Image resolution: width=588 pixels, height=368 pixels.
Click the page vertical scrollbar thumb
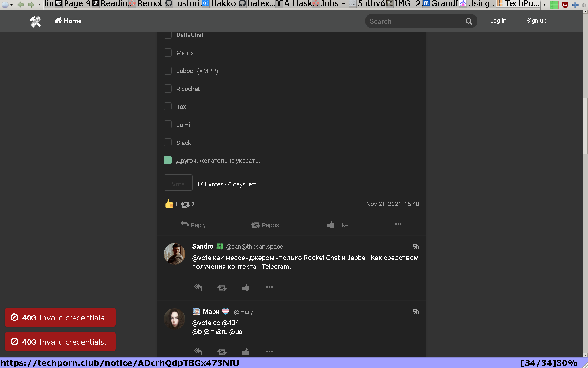pos(585,126)
